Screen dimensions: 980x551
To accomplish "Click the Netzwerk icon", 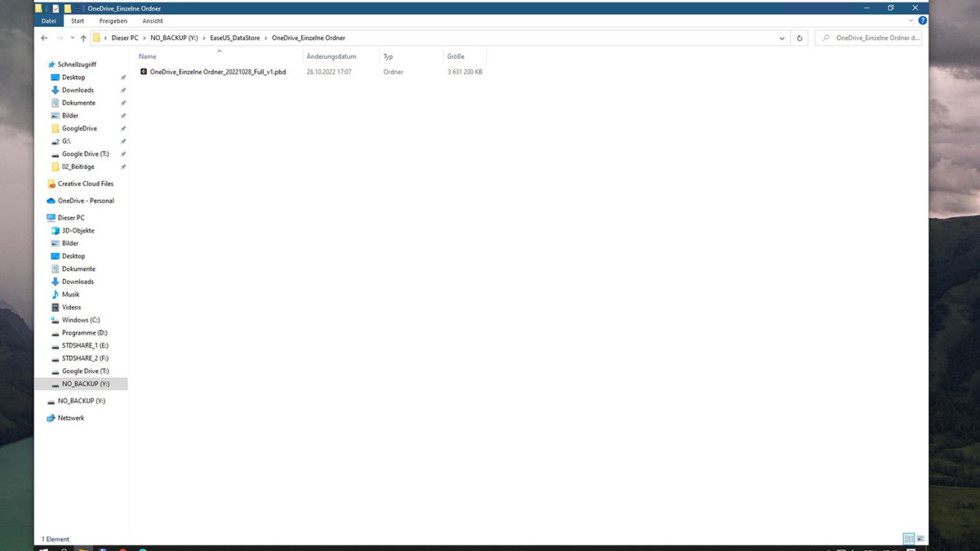I will pyautogui.click(x=51, y=418).
